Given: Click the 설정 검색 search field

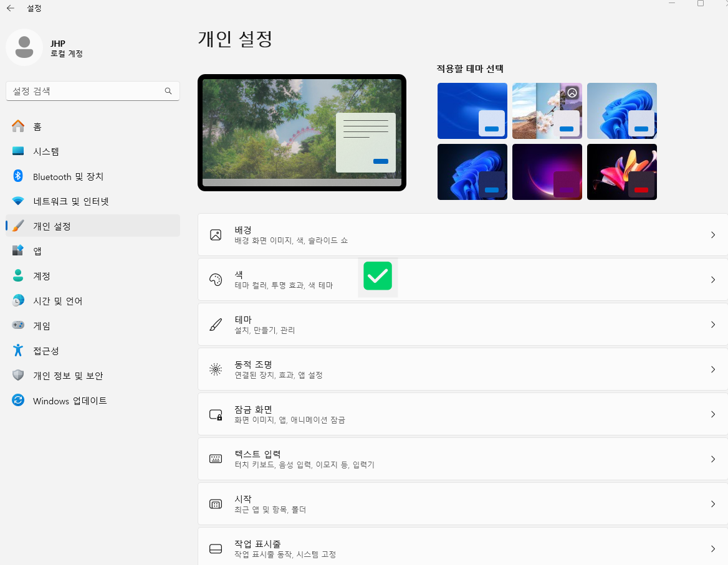Looking at the screenshot, I should point(93,91).
